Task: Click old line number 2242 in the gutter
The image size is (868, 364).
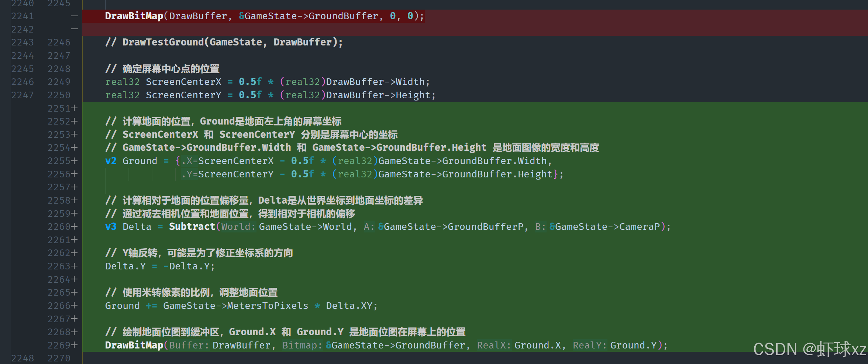Action: (23, 29)
